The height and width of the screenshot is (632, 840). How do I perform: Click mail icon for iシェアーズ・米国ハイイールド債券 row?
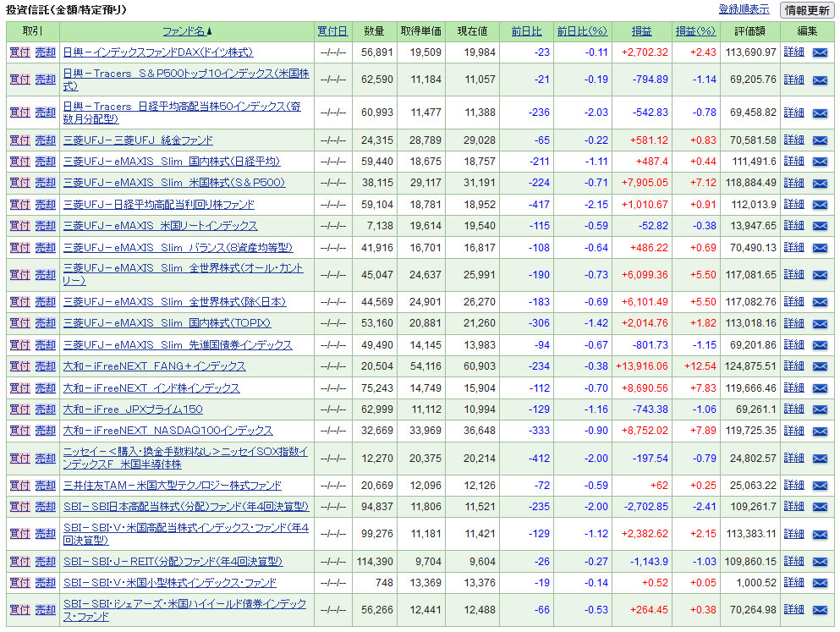(x=820, y=610)
